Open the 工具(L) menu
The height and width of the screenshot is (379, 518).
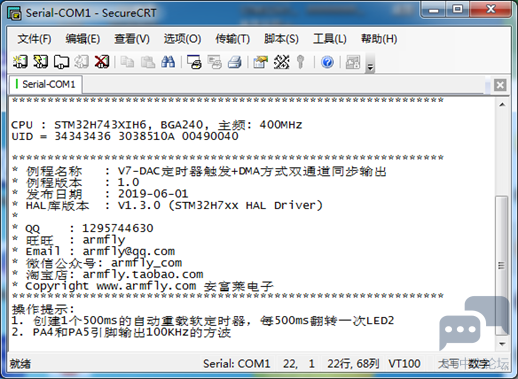click(330, 39)
